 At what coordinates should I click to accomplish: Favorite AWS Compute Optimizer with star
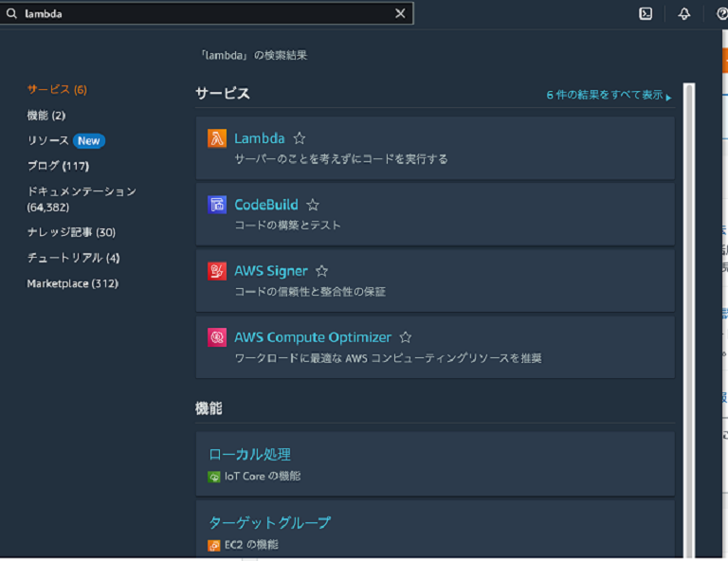pyautogui.click(x=406, y=337)
